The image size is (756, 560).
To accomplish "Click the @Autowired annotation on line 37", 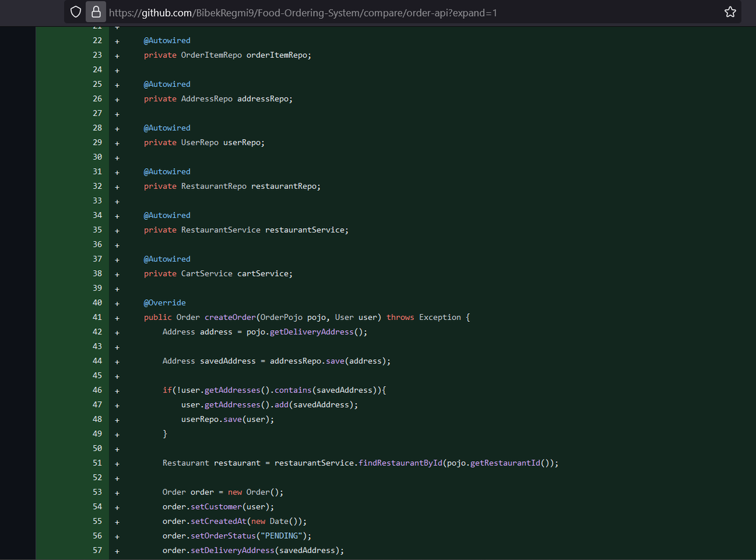I will coord(167,259).
